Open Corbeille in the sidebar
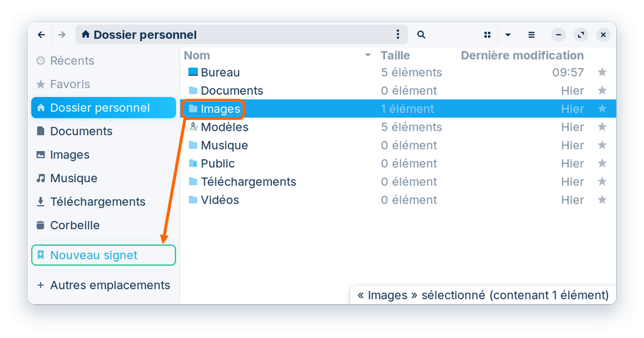Image resolution: width=644 pixels, height=338 pixels. 75,226
